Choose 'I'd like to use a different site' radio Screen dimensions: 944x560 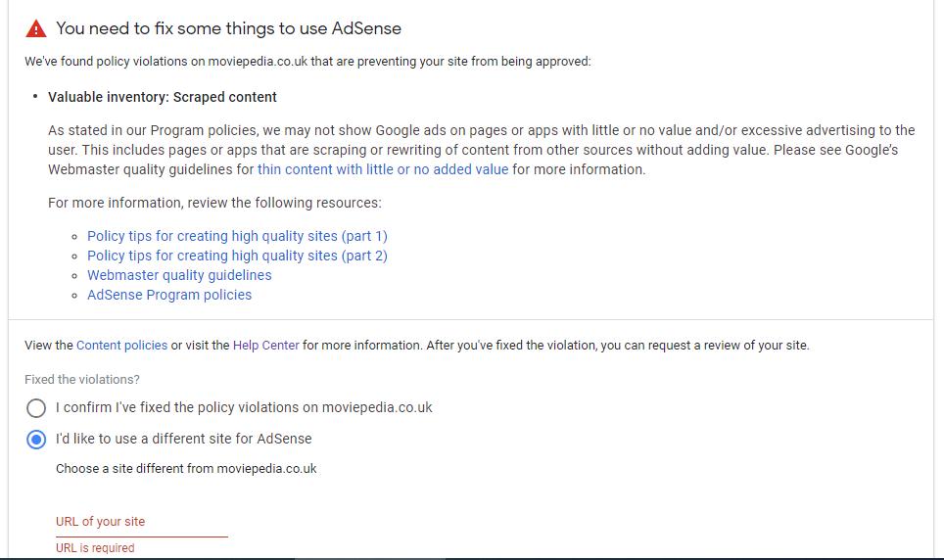36,440
